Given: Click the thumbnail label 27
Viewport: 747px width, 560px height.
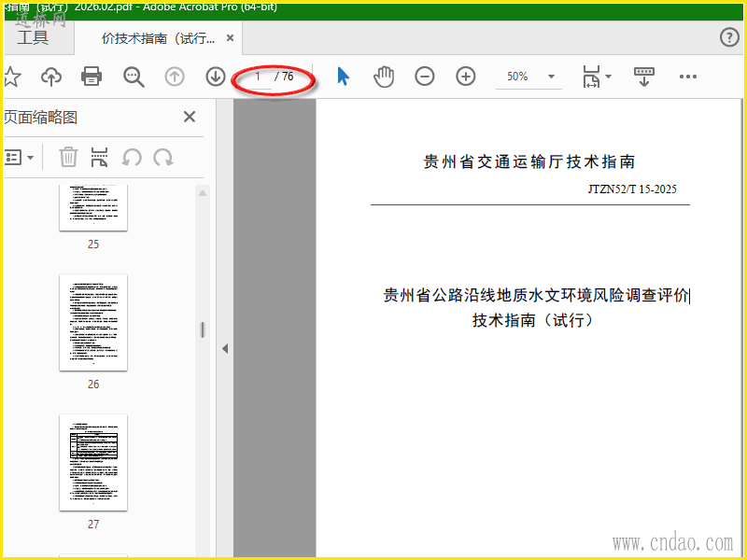Looking at the screenshot, I should 93,525.
